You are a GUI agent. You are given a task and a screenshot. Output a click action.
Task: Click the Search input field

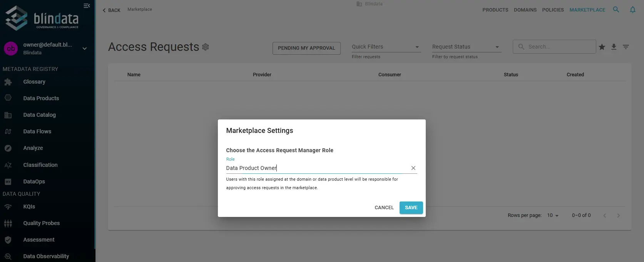tap(554, 47)
